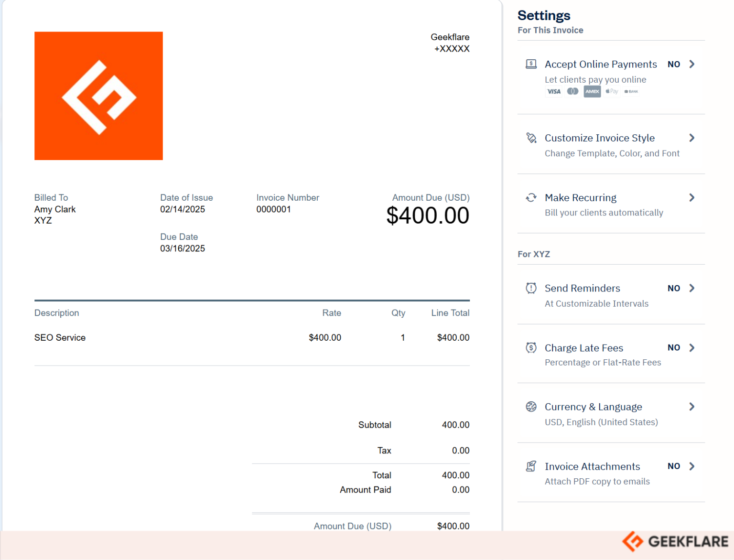Expand the Send Reminders chevron
The image size is (734, 560).
(x=692, y=288)
